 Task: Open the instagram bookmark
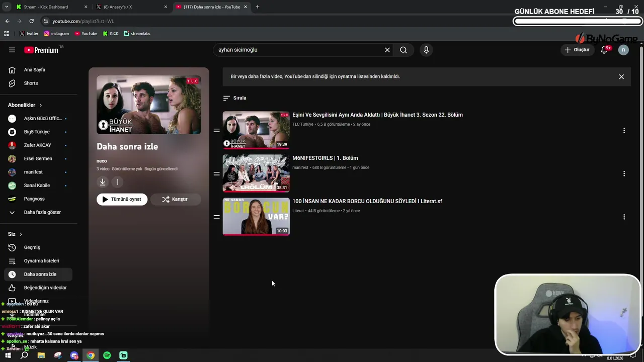(56, 33)
